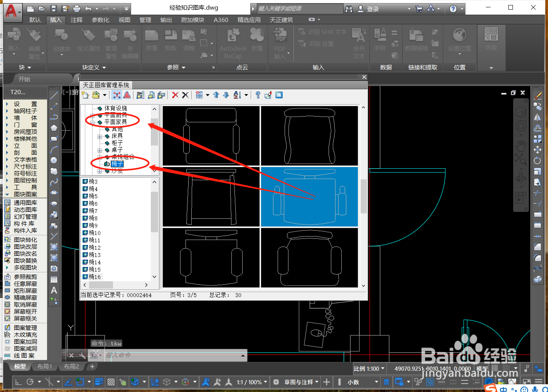Expand the 门窗 sidebar menu
This screenshot has height=392, width=548.
[x=25, y=125]
